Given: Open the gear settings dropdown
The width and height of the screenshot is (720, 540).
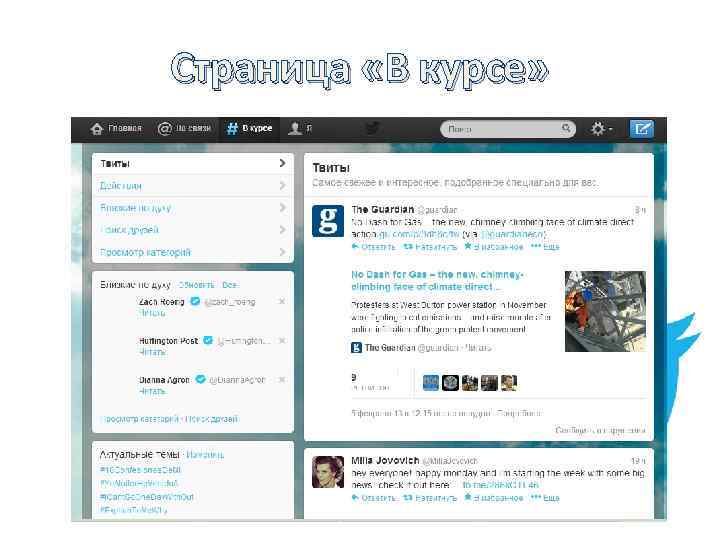Looking at the screenshot, I should (601, 129).
